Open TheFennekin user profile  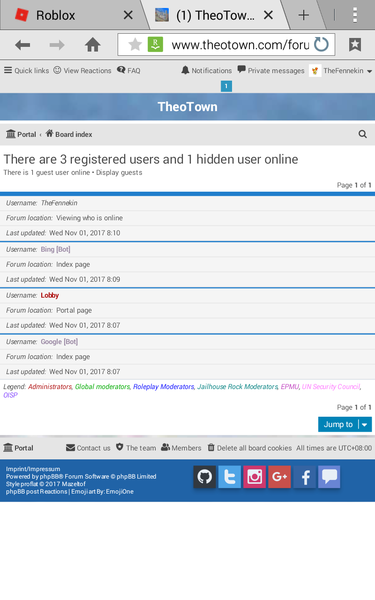tap(59, 203)
